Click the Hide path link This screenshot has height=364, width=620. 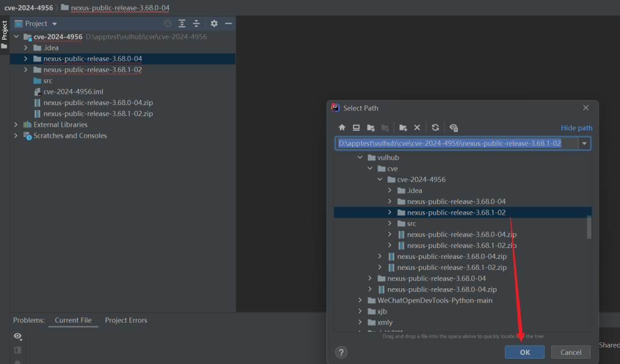[x=576, y=128]
